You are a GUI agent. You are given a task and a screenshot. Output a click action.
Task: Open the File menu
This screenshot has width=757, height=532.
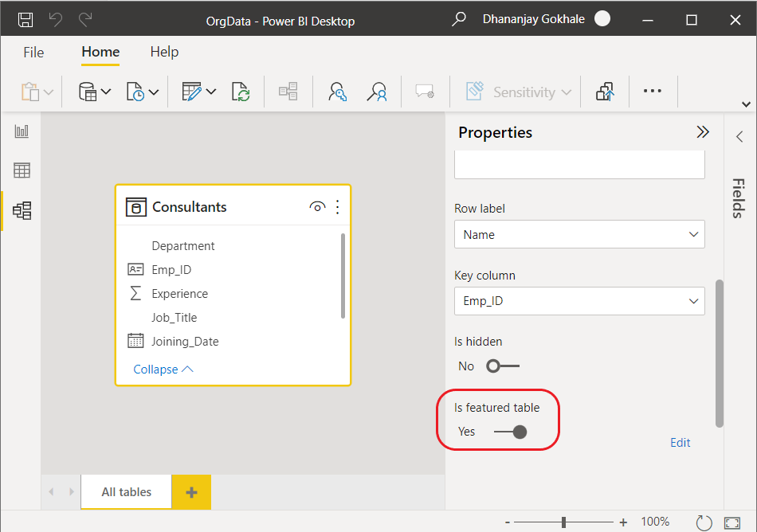click(x=33, y=52)
